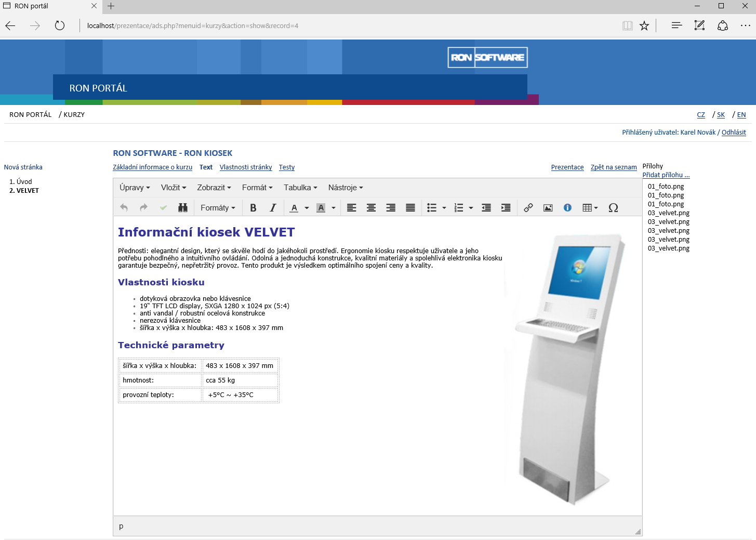The height and width of the screenshot is (540, 756).
Task: Click the RON SOFTWARE logo
Action: coord(487,57)
